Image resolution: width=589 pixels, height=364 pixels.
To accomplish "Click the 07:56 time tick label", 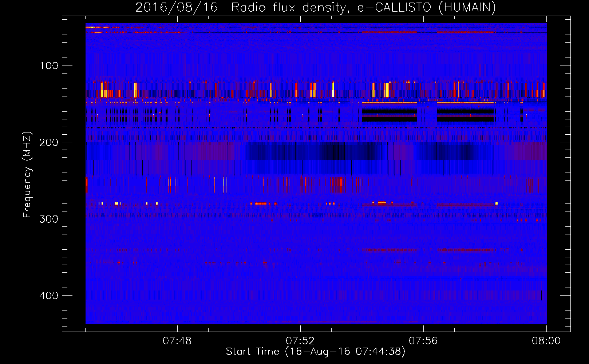I will pyautogui.click(x=423, y=341).
